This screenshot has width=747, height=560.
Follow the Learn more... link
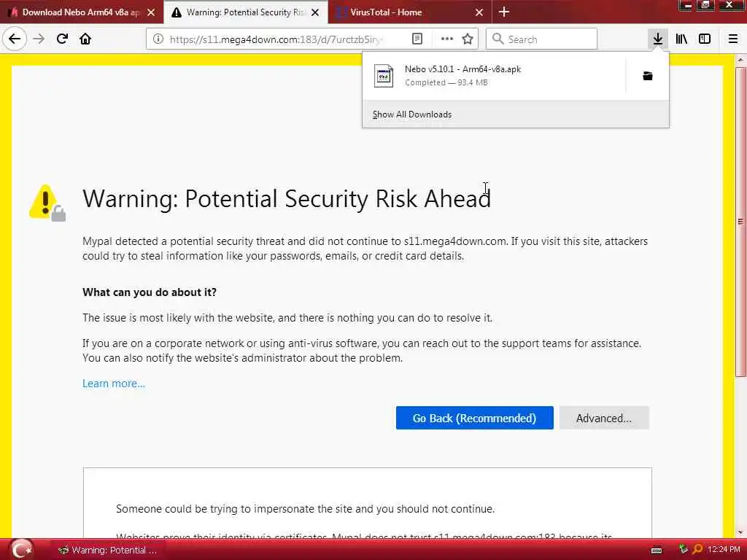(114, 384)
